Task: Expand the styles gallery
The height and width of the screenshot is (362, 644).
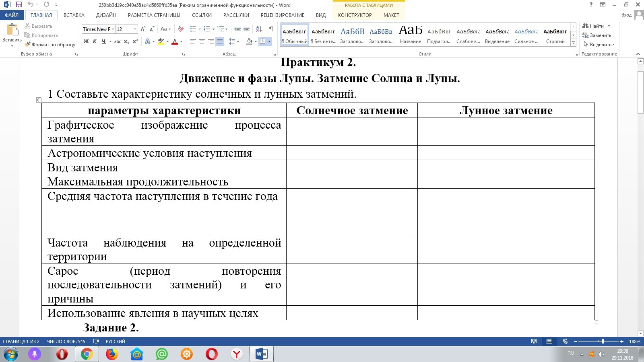Action: pyautogui.click(x=573, y=43)
